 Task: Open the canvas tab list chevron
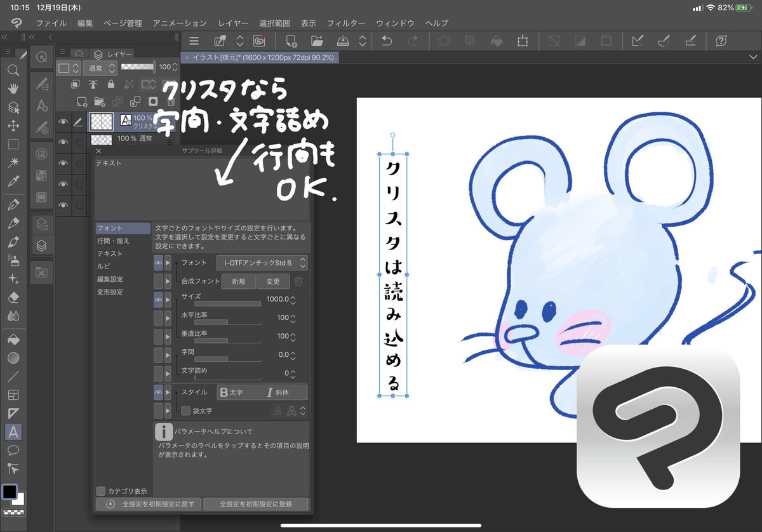[x=753, y=57]
